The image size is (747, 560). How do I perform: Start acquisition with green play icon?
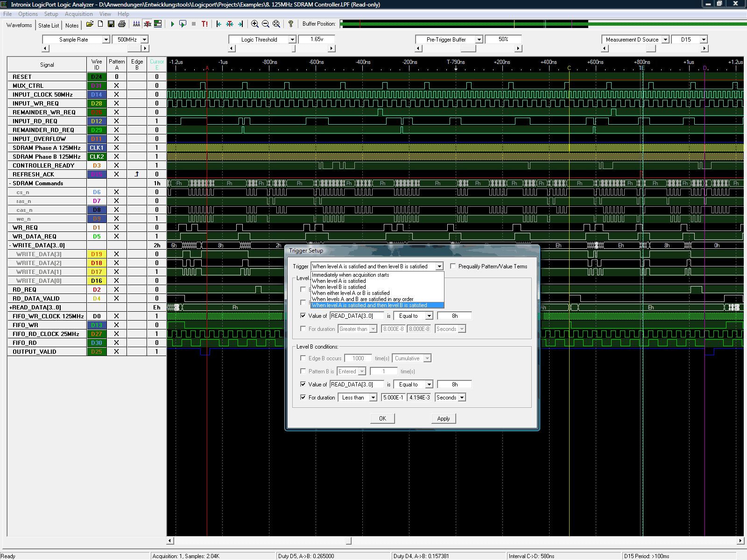(172, 24)
